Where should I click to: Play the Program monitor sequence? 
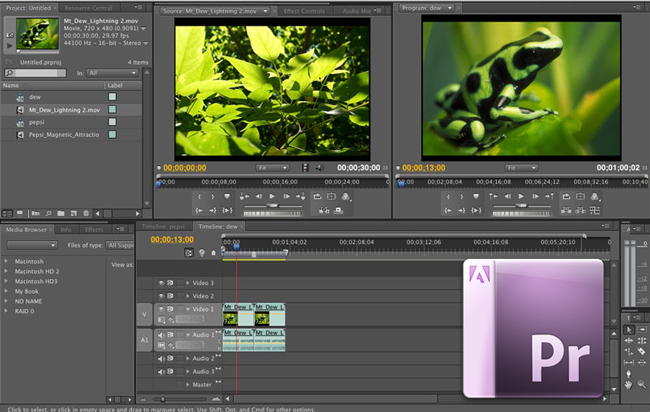pyautogui.click(x=521, y=197)
